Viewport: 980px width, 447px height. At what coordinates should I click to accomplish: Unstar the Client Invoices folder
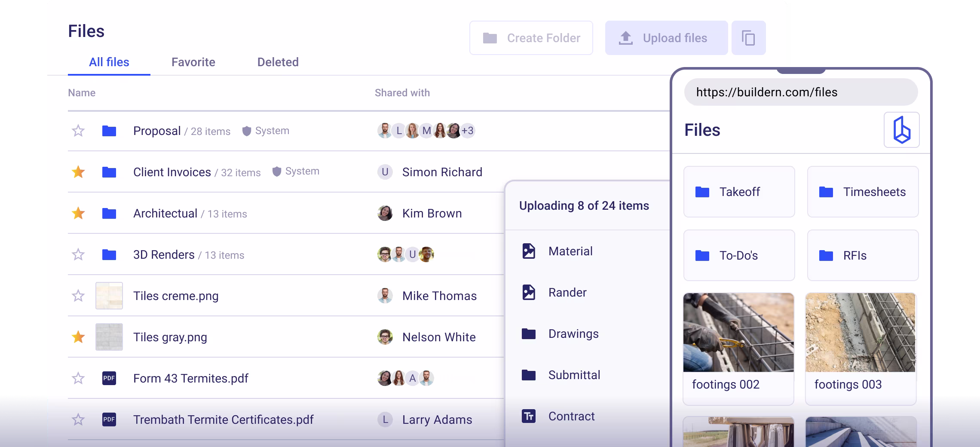coord(78,172)
